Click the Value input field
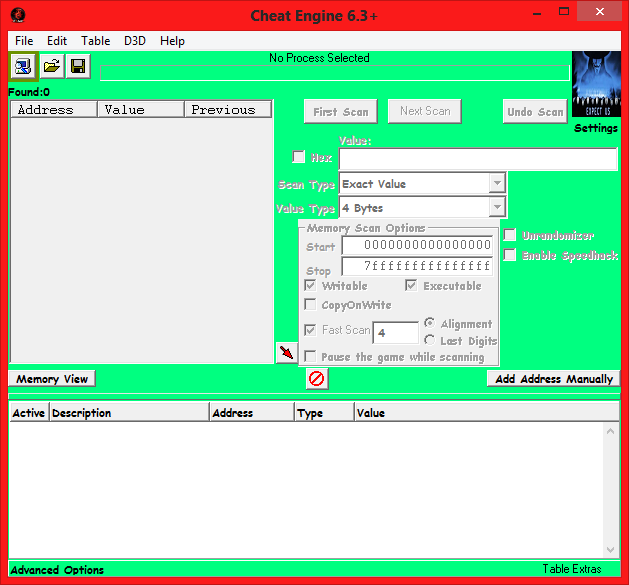Screen dimensions: 629x585 [x=478, y=160]
